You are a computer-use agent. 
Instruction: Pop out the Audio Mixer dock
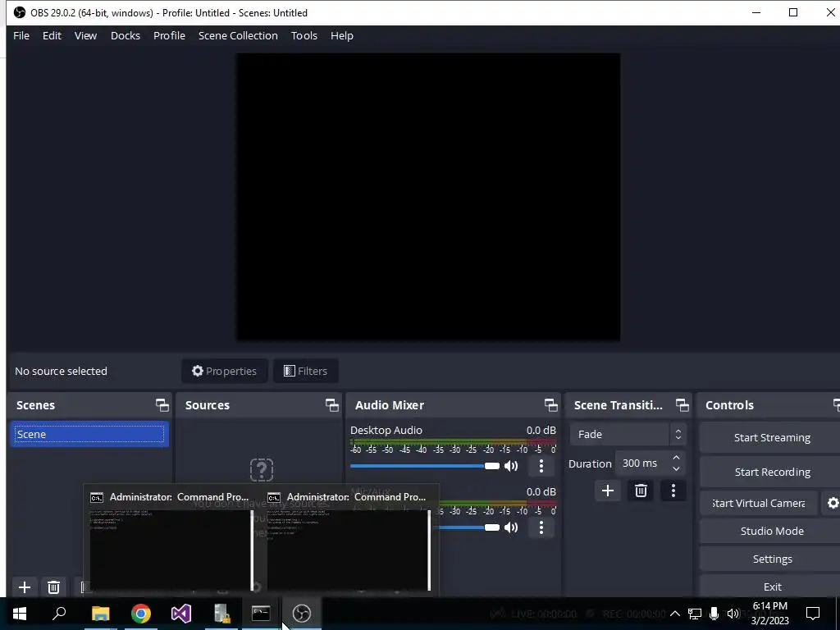coord(550,405)
